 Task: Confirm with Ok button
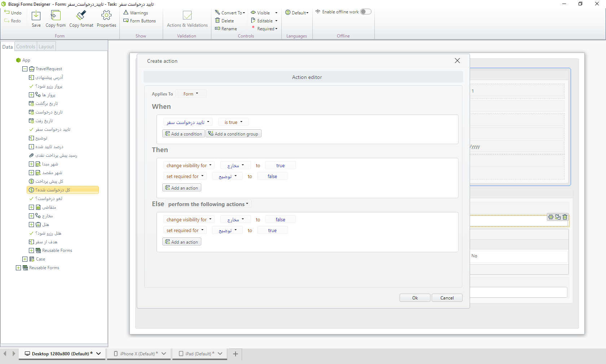coord(415,298)
